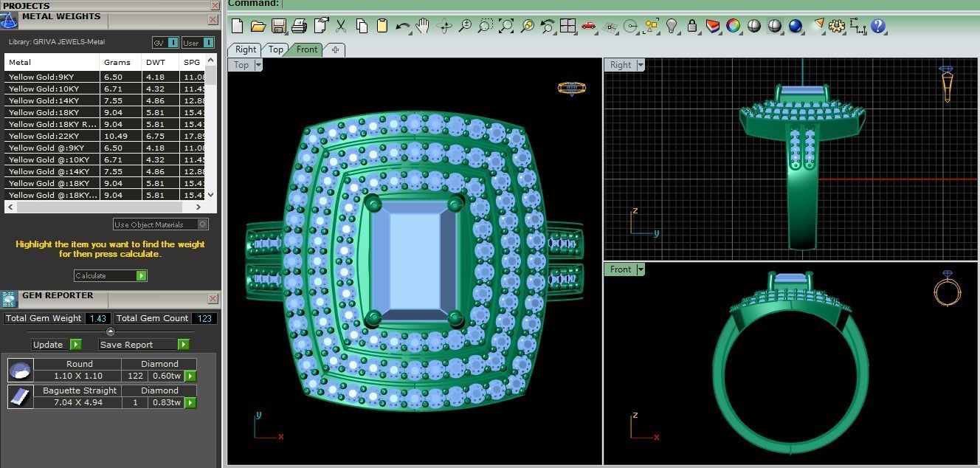This screenshot has height=468, width=980.
Task: Print using the printer icon
Action: (x=299, y=27)
